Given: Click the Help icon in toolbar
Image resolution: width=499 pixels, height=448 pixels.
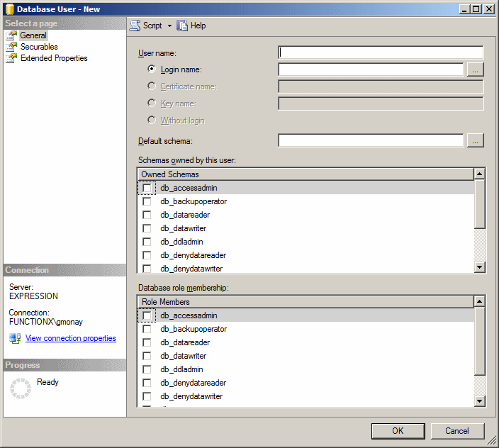Looking at the screenshot, I should point(182,26).
